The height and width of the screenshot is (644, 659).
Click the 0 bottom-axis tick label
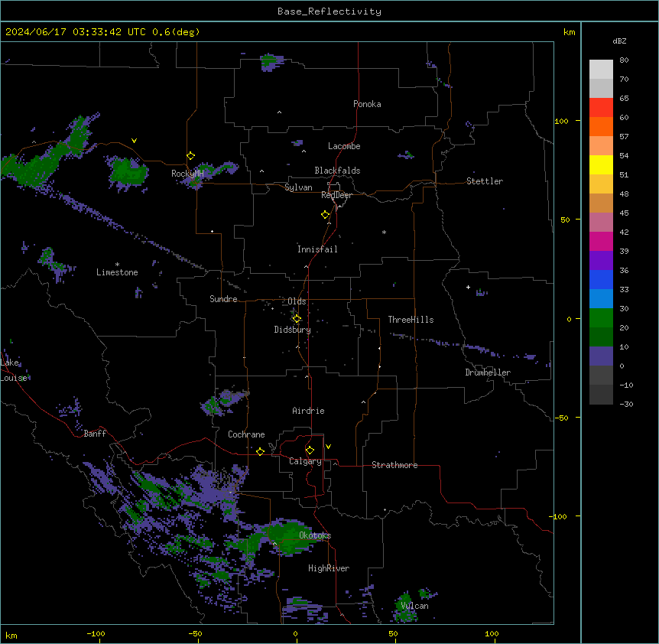pyautogui.click(x=295, y=633)
